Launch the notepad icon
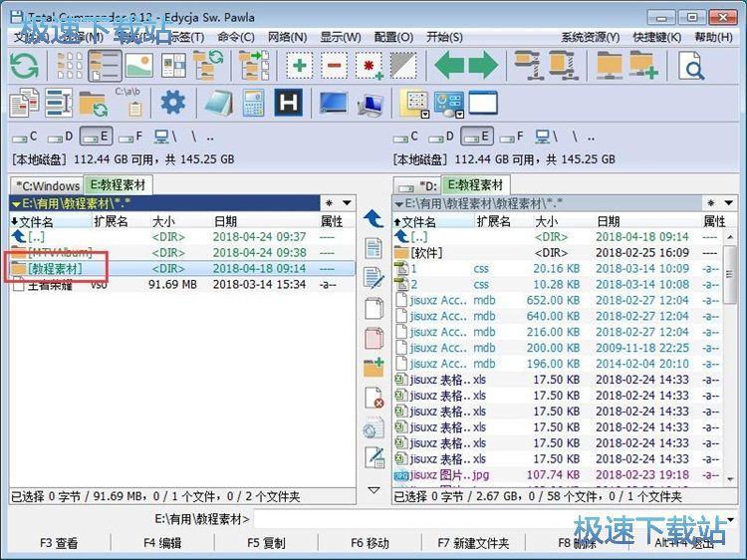 pos(219,103)
